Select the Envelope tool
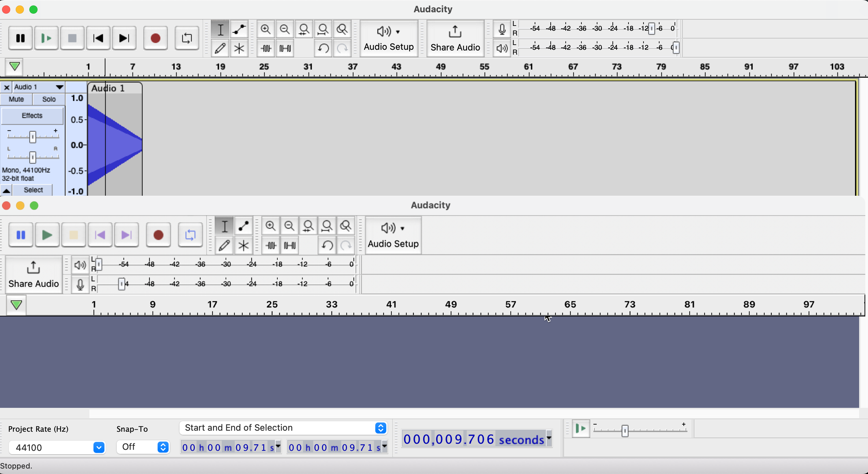Image resolution: width=868 pixels, height=474 pixels. point(239,29)
